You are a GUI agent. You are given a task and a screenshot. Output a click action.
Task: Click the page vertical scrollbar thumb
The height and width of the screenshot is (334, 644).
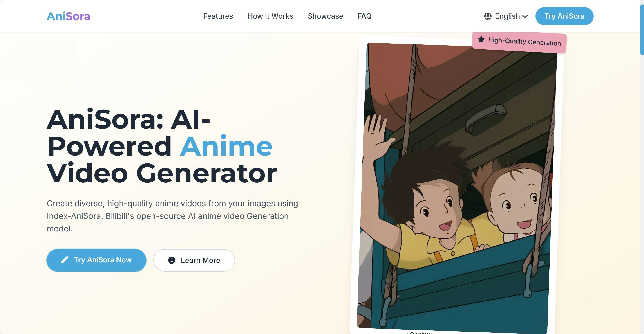tap(642, 29)
